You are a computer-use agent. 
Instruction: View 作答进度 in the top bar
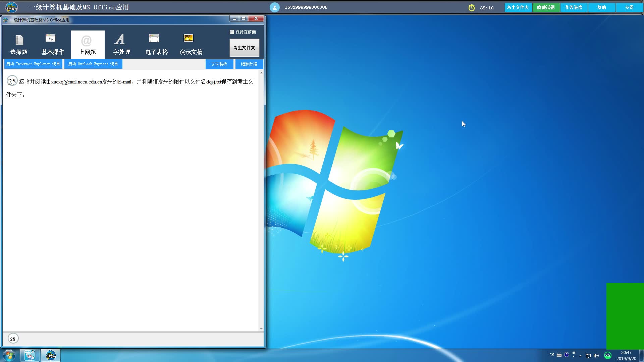pos(574,7)
